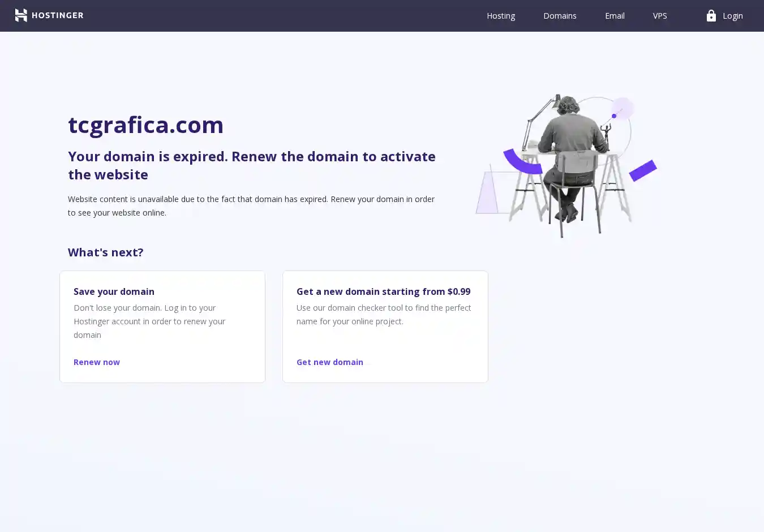Open the Email menu item
764x532 pixels.
pos(615,16)
